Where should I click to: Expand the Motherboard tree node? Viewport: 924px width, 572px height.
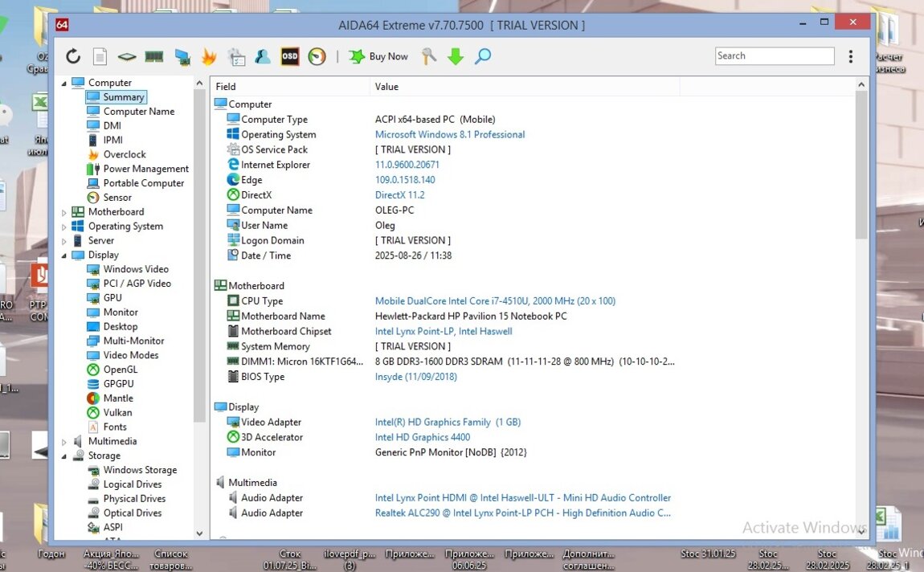(x=64, y=213)
